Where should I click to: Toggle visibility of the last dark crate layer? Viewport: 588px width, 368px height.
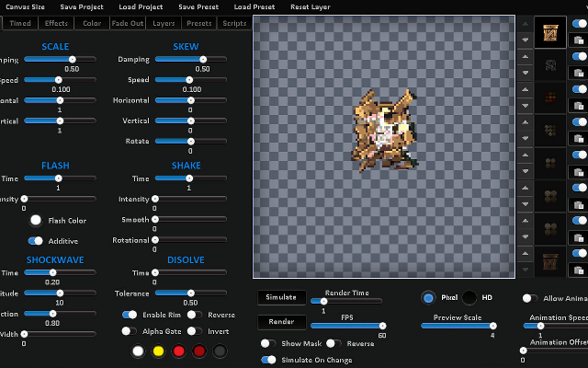(x=580, y=254)
